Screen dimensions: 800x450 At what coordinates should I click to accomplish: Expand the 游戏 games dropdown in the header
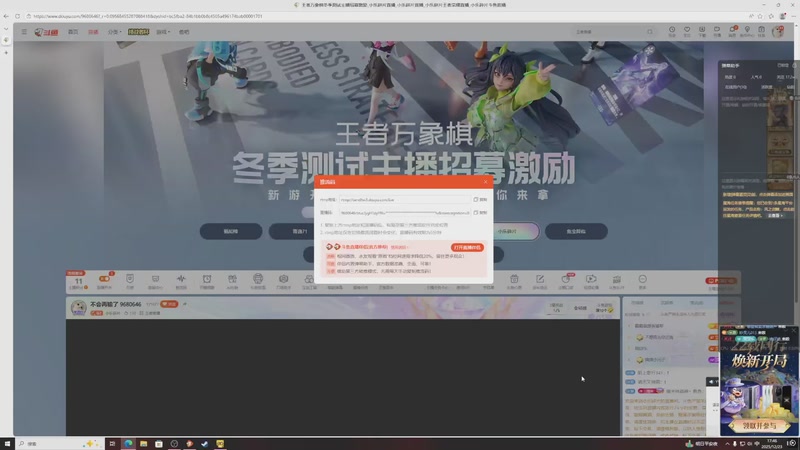pyautogui.click(x=162, y=32)
